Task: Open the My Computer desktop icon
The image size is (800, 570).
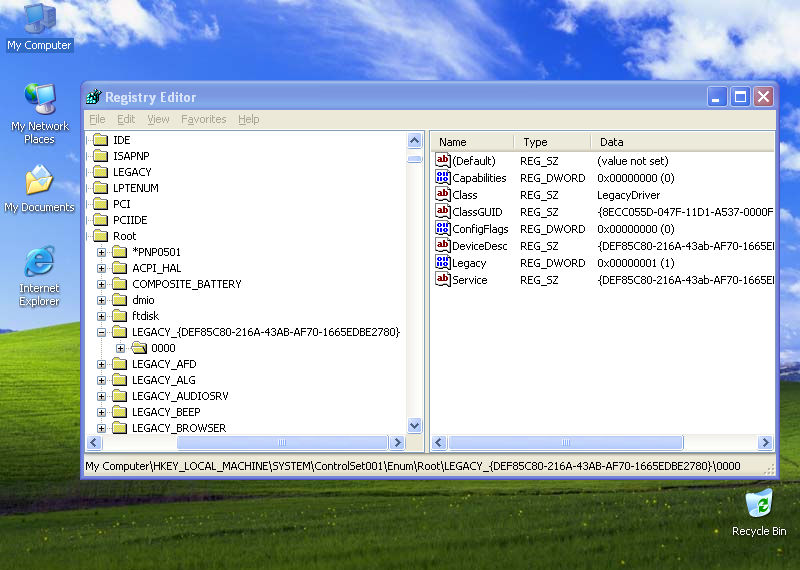Action: 39,27
